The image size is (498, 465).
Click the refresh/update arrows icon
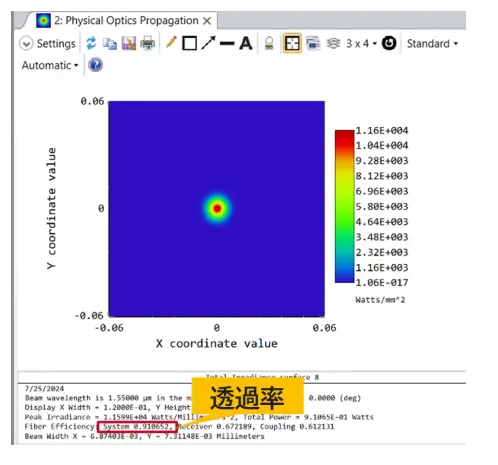[x=91, y=43]
